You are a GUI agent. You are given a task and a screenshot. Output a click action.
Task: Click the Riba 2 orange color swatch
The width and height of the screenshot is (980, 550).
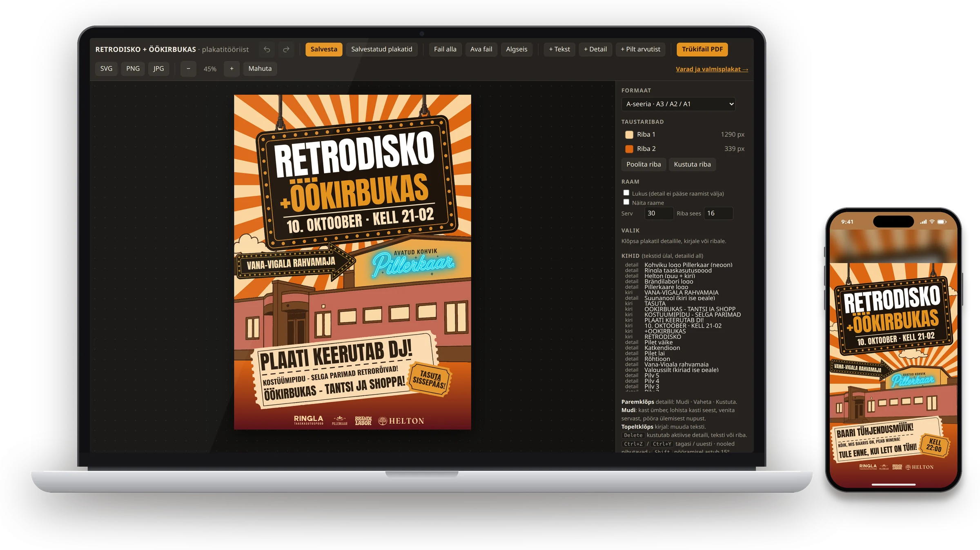[629, 149]
